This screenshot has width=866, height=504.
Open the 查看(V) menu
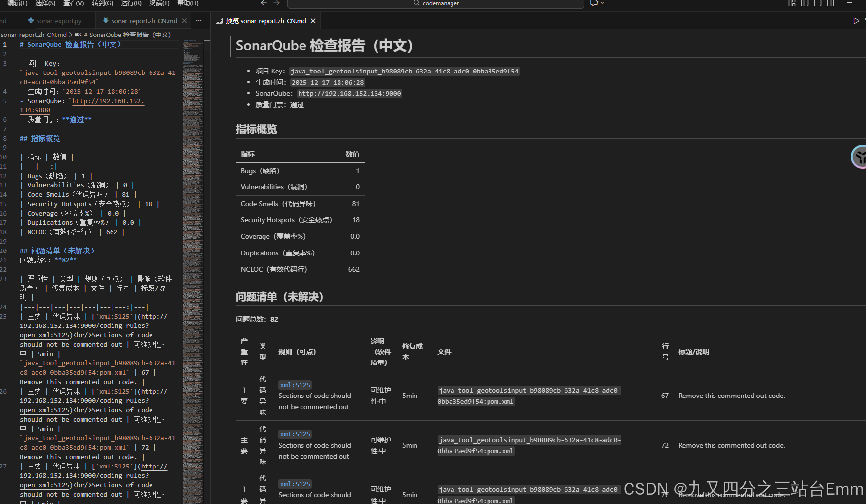(74, 3)
